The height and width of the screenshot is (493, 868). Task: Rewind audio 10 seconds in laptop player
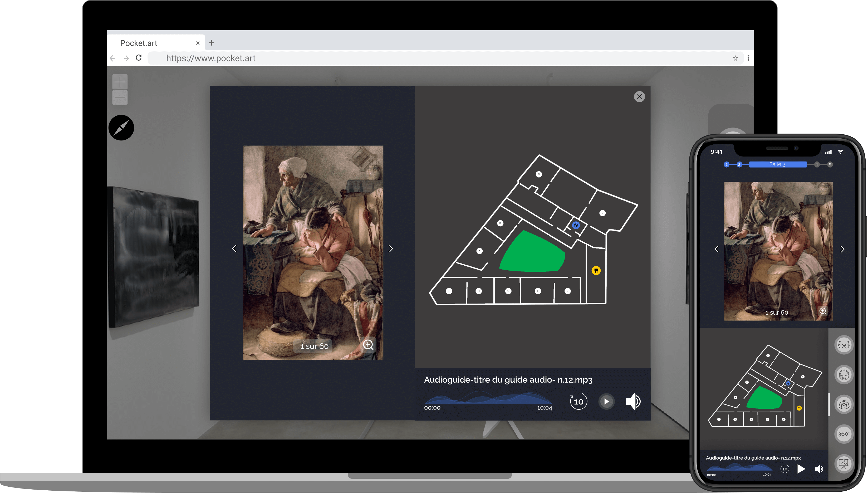[x=578, y=402]
